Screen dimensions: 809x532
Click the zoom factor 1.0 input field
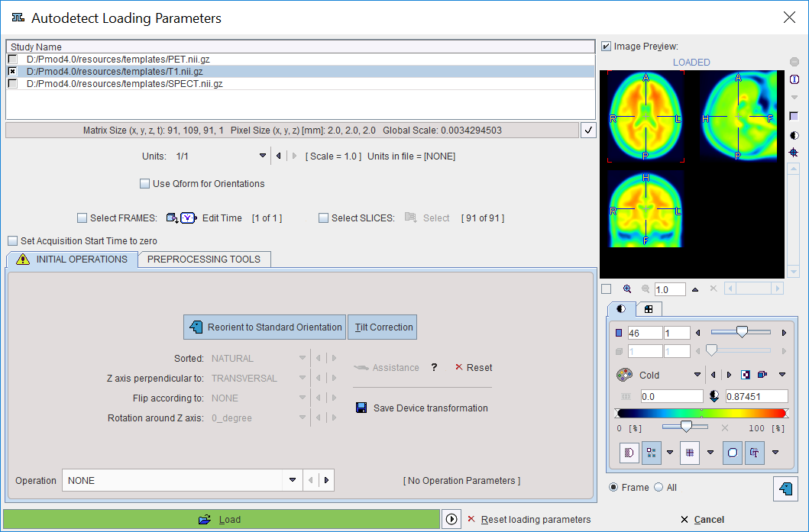tap(670, 290)
